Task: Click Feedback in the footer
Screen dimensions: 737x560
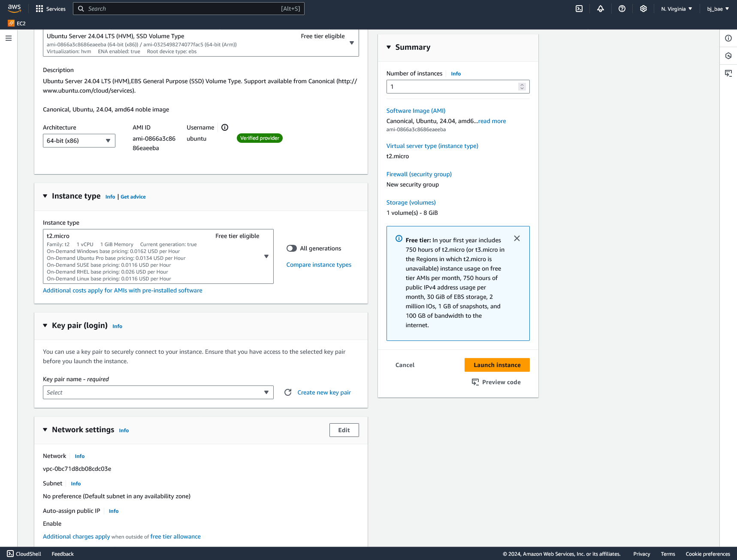Action: (63, 554)
